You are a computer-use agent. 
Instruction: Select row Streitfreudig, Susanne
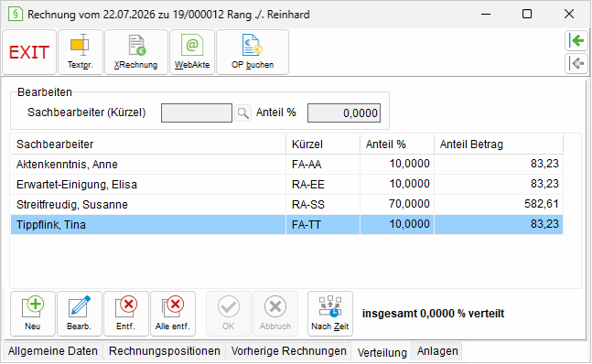pyautogui.click(x=287, y=204)
